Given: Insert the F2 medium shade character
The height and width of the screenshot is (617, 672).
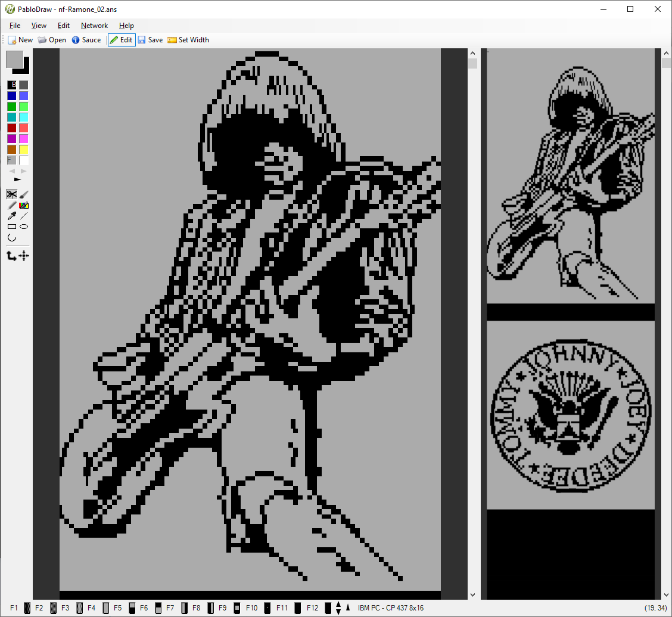Looking at the screenshot, I should [x=54, y=607].
